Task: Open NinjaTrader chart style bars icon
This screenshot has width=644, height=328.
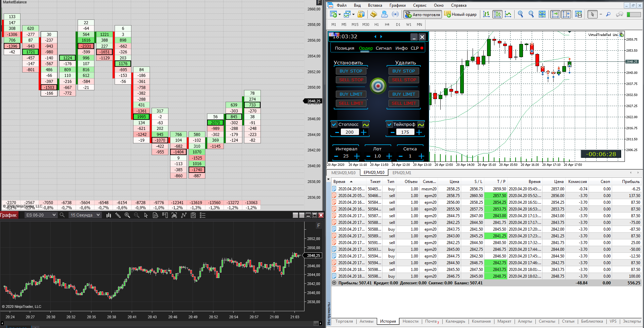Action: [x=109, y=215]
